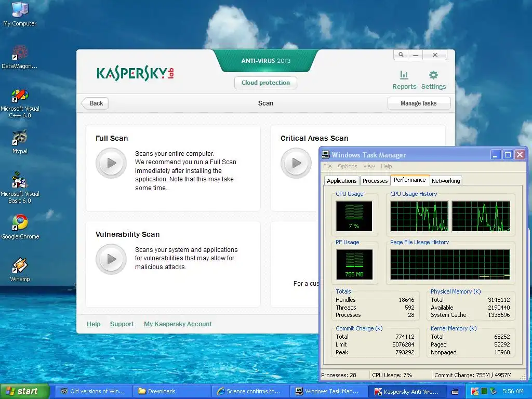Click the Safely Remove Hardware tray icon
Image resolution: width=532 pixels, height=399 pixels.
[494, 392]
